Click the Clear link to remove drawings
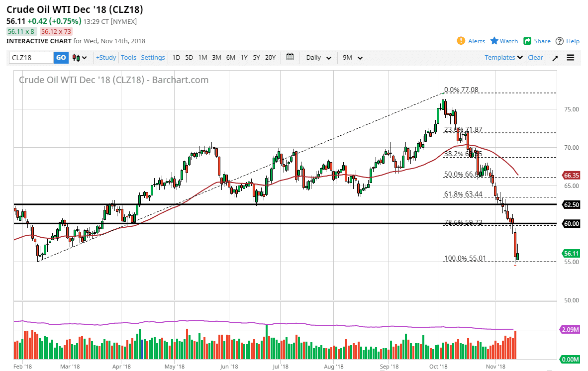Image resolution: width=588 pixels, height=371 pixels. coord(535,57)
